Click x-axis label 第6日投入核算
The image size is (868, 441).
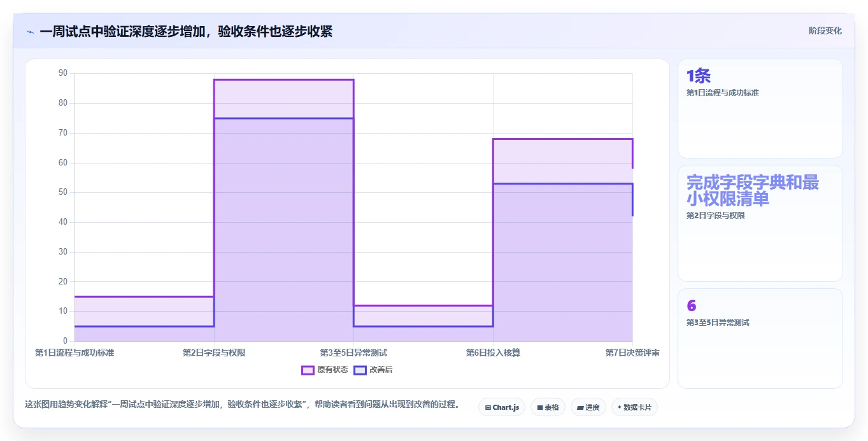tap(493, 353)
